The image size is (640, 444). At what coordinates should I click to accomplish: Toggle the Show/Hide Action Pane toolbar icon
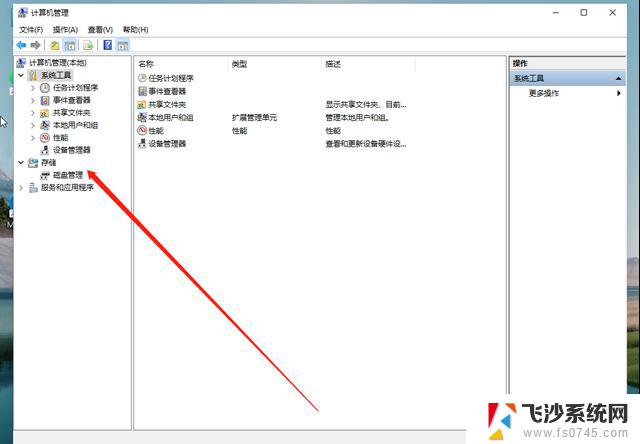(123, 45)
